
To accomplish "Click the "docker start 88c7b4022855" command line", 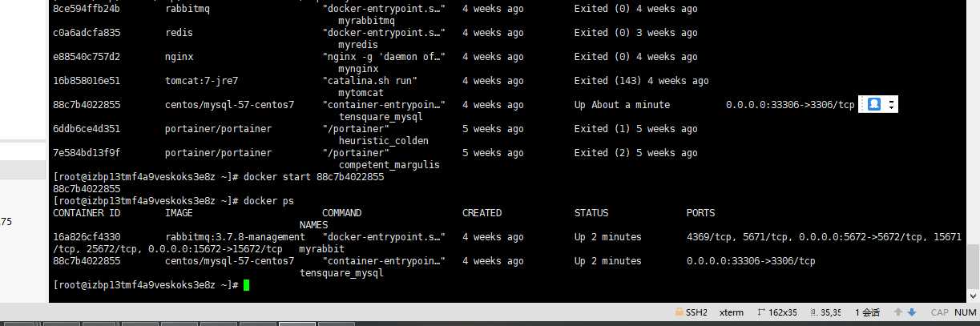I will pos(314,177).
